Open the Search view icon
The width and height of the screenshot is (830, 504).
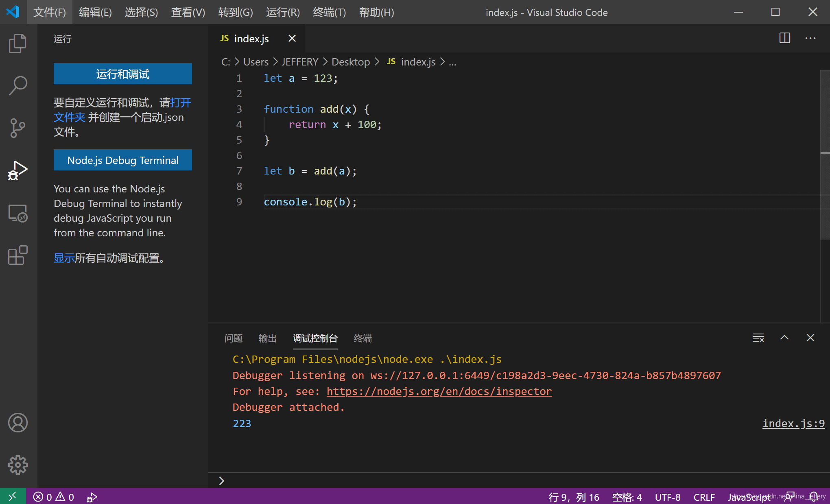click(x=17, y=85)
